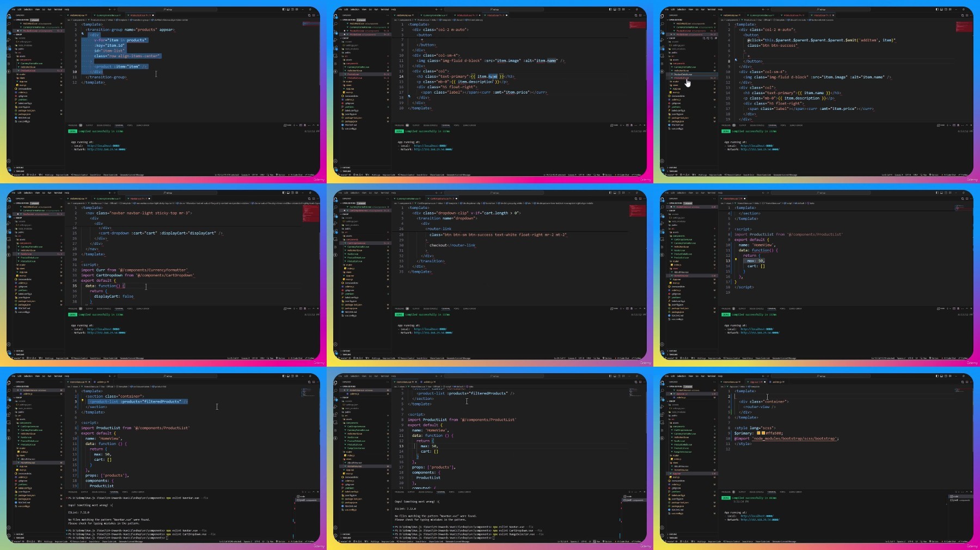
Task: Expand Timeline section in the transition-group window
Action: 20,171
